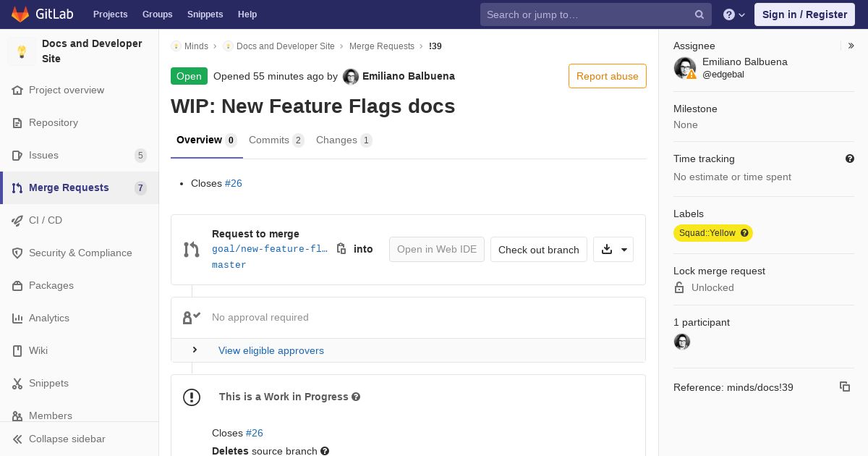
Task: Switch to the Commits tab
Action: click(x=276, y=140)
